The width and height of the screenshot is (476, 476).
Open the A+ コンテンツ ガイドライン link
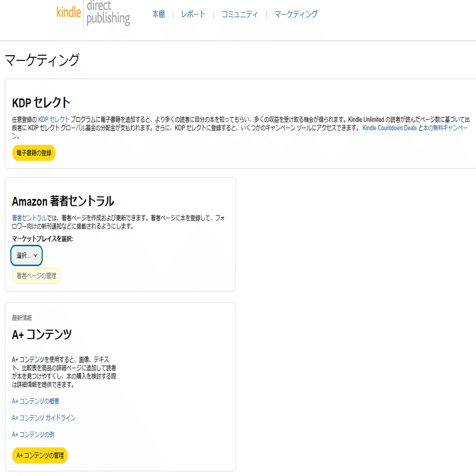tap(43, 417)
